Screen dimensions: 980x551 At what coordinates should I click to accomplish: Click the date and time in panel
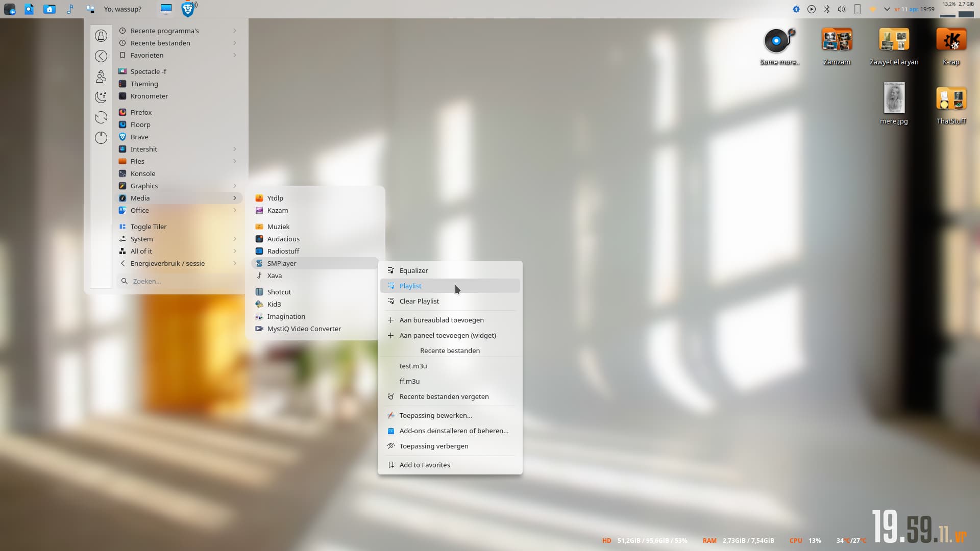914,9
